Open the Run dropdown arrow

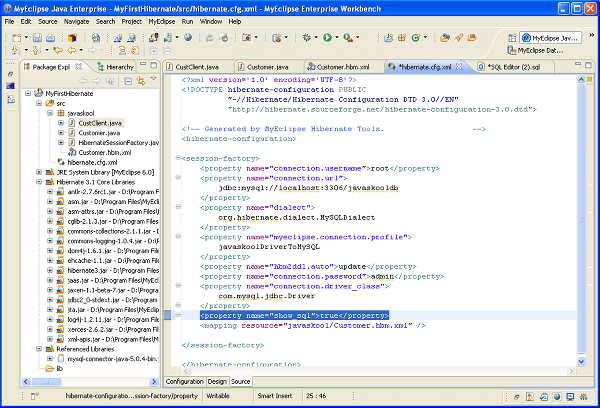[337, 38]
